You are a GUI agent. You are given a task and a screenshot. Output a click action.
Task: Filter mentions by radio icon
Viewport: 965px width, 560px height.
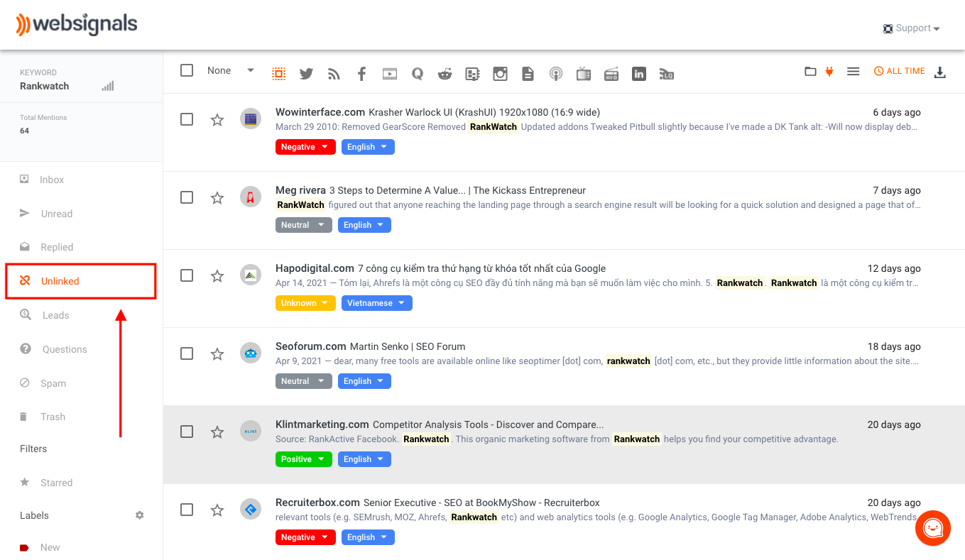(x=611, y=73)
